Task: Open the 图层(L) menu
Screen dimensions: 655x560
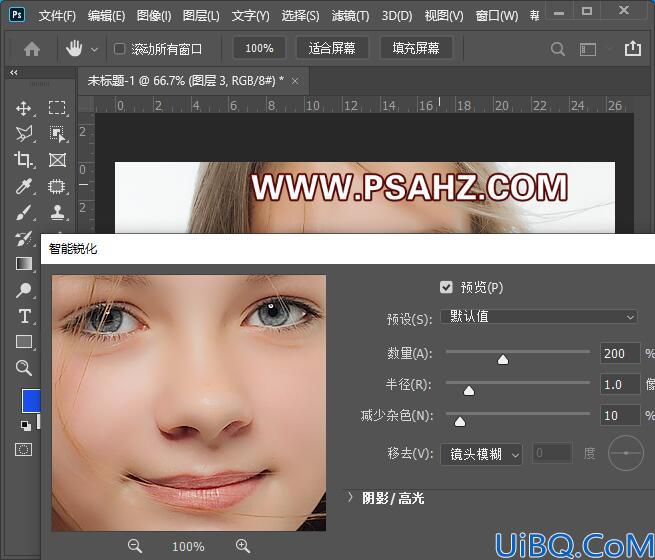Action: tap(201, 16)
